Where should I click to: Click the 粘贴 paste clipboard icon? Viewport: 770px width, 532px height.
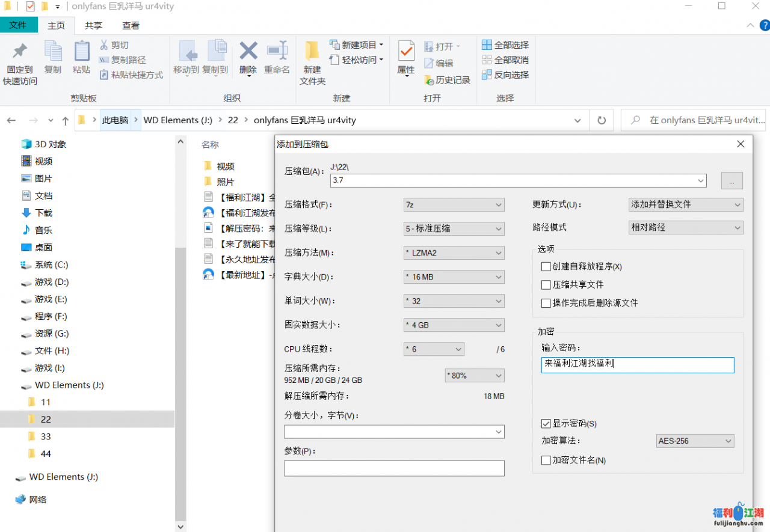pos(81,52)
